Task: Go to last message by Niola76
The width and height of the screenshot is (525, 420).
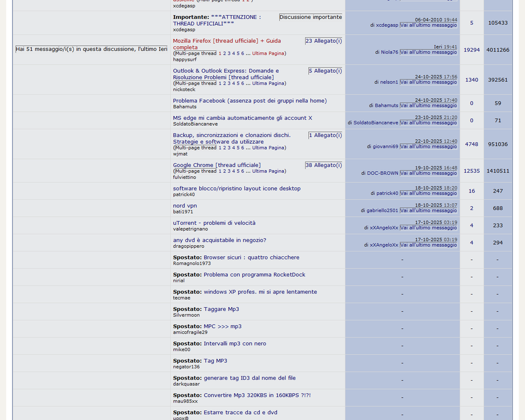Action: pos(428,52)
